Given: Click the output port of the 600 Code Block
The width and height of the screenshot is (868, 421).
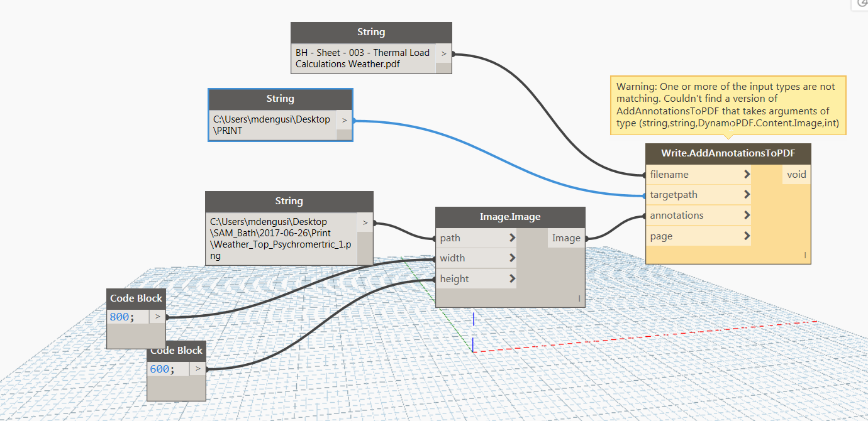Looking at the screenshot, I should (197, 369).
